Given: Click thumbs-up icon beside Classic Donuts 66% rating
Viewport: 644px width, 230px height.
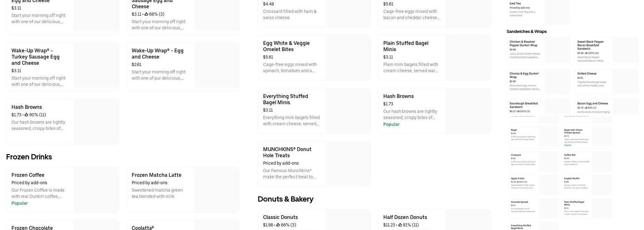Looking at the screenshot, I should pos(278,225).
